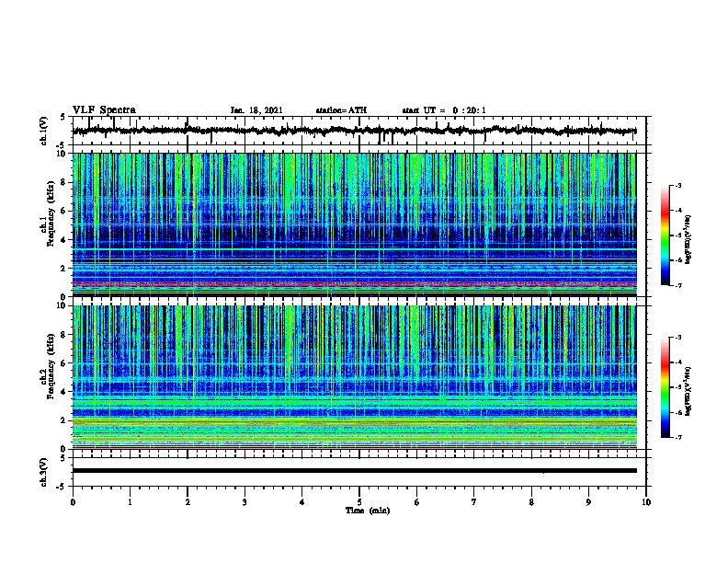
Task: Click the "-3" label on ch.1 colorbar
Action: 677,186
